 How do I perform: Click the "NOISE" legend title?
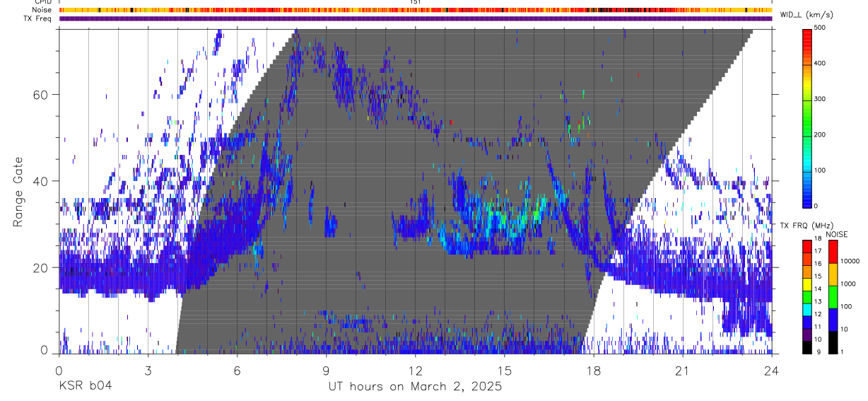tap(837, 235)
